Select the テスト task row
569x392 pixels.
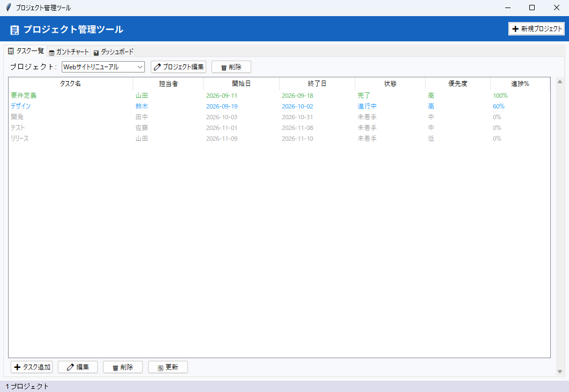pos(280,128)
